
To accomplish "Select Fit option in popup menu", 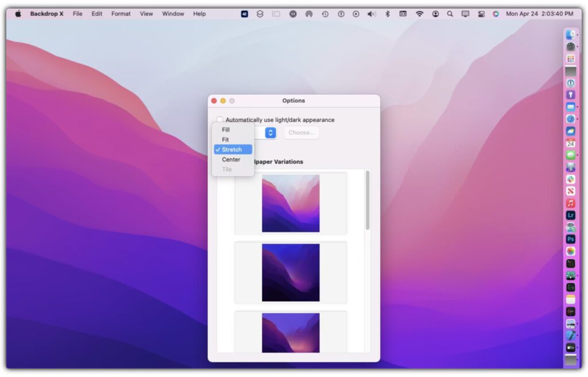I will coord(226,140).
